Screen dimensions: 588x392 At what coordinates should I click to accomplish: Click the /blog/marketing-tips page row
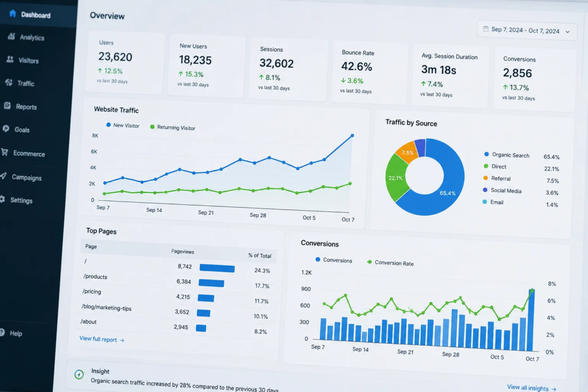[175, 311]
